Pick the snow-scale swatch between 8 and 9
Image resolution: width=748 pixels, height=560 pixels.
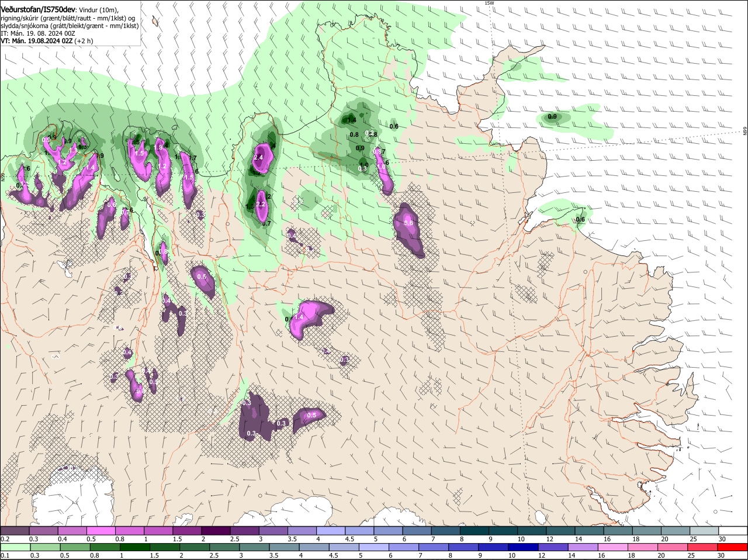[x=474, y=530]
